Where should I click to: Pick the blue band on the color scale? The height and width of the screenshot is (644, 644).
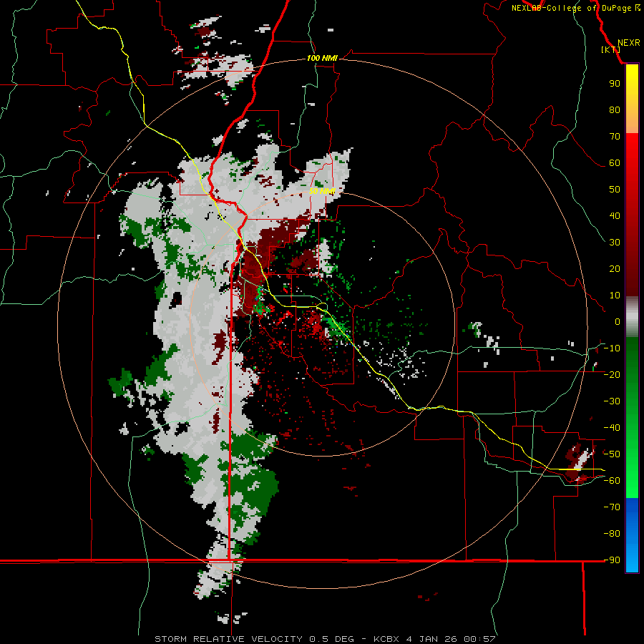[x=632, y=535]
